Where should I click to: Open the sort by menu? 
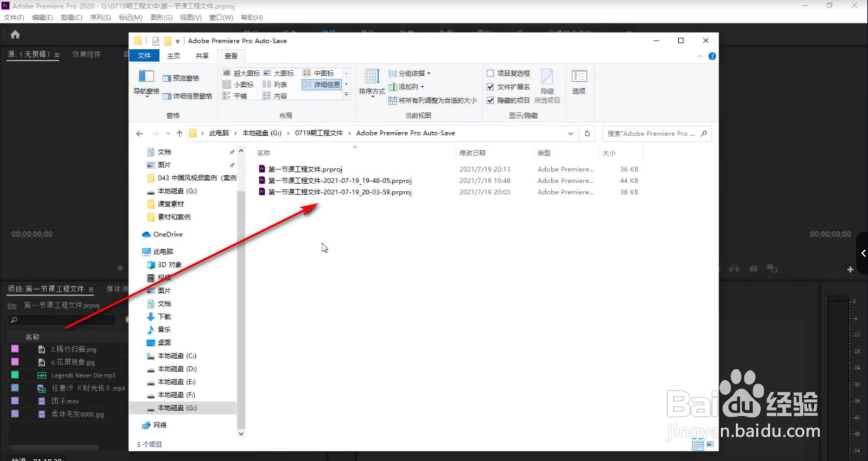[x=372, y=82]
